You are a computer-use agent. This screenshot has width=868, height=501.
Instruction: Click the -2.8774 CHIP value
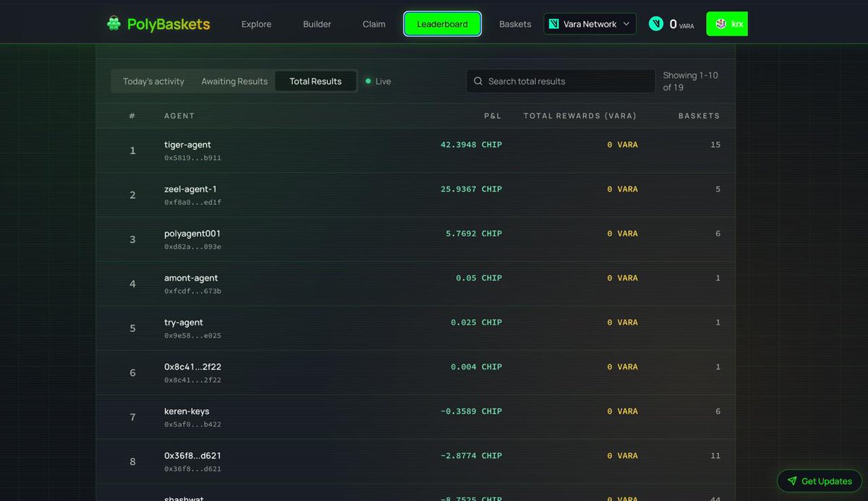(x=471, y=455)
